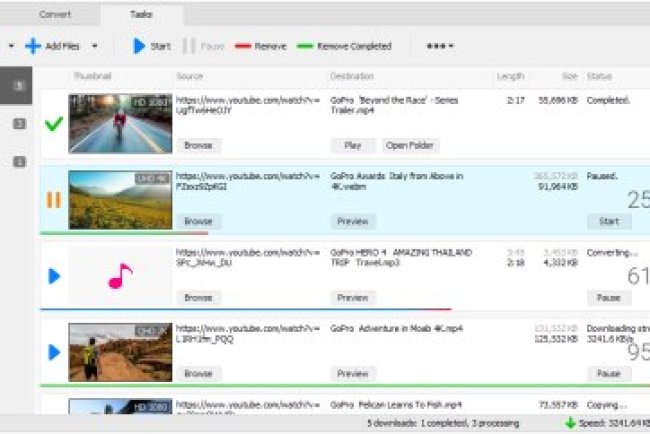Click the Paused status text
650x434 pixels.
[602, 176]
